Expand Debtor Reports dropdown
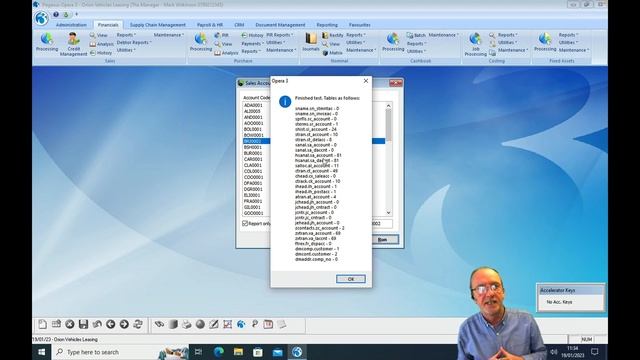 tap(134, 42)
